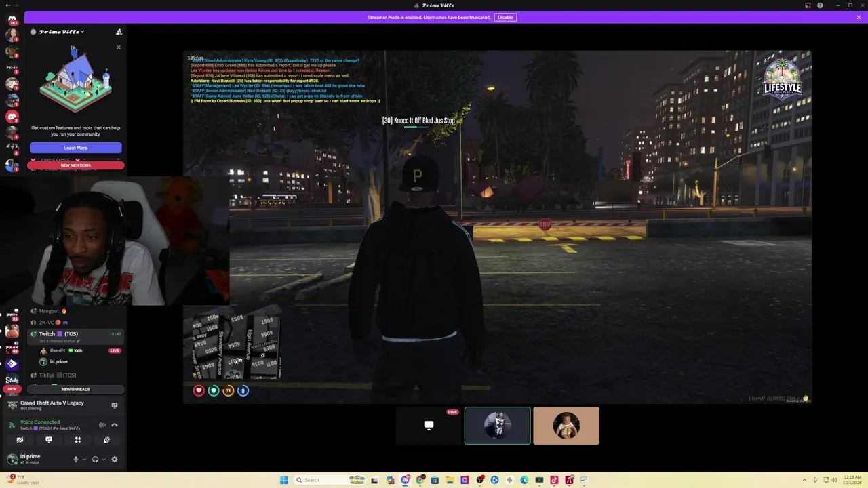Disconnect from voice call icon
The width and height of the screenshot is (868, 488).
115,425
